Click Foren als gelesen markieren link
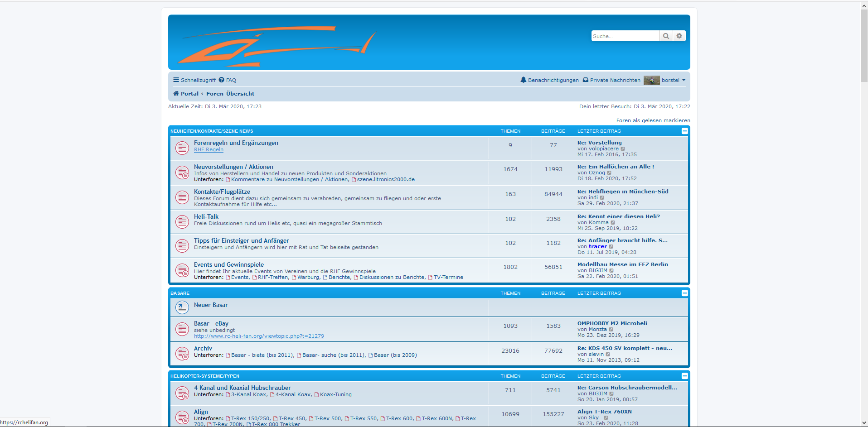868x427 pixels. [653, 120]
